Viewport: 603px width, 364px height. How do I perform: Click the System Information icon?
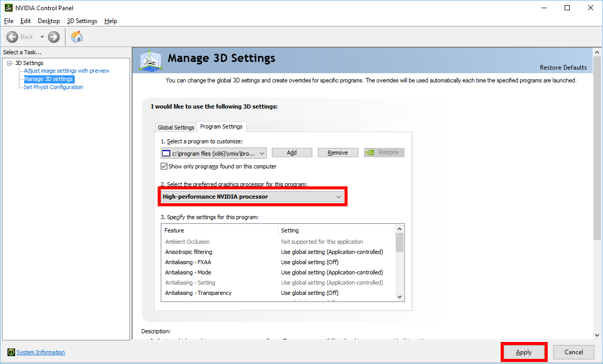11,352
